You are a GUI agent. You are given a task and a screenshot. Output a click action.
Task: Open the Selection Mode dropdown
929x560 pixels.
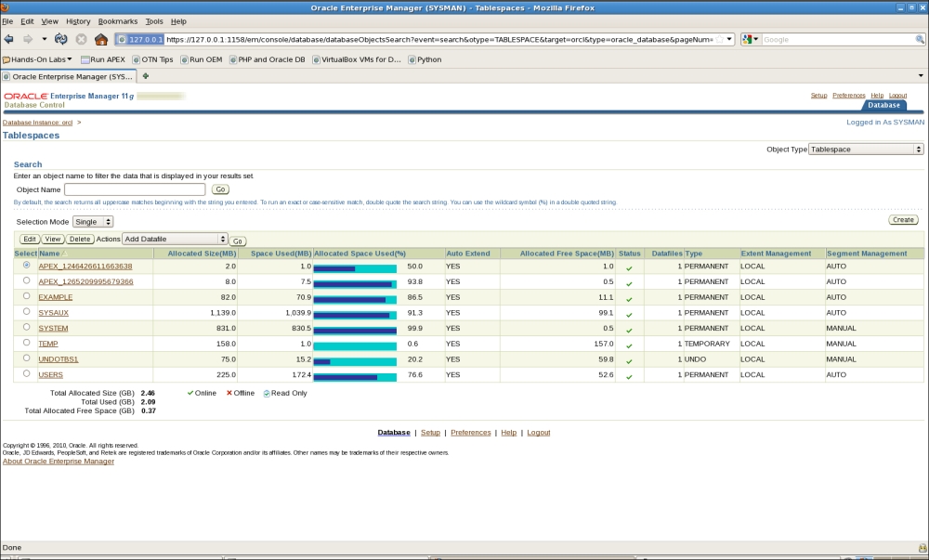click(x=92, y=221)
